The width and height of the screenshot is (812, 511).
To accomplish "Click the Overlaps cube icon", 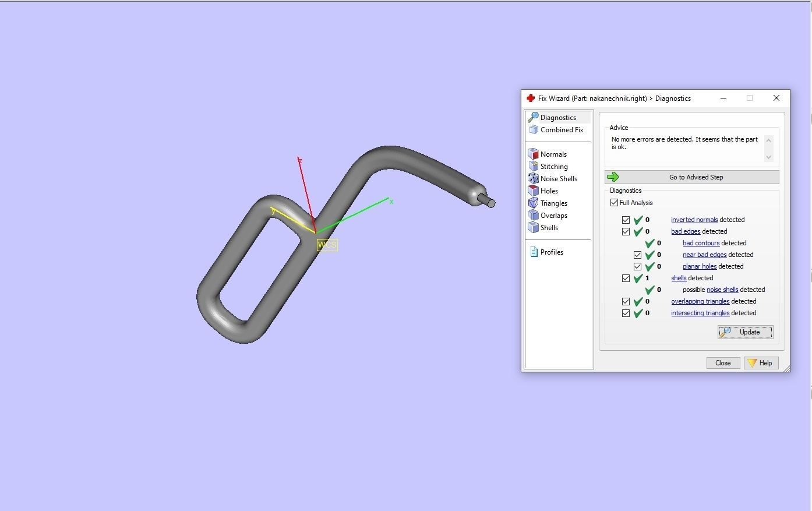I will pyautogui.click(x=533, y=216).
